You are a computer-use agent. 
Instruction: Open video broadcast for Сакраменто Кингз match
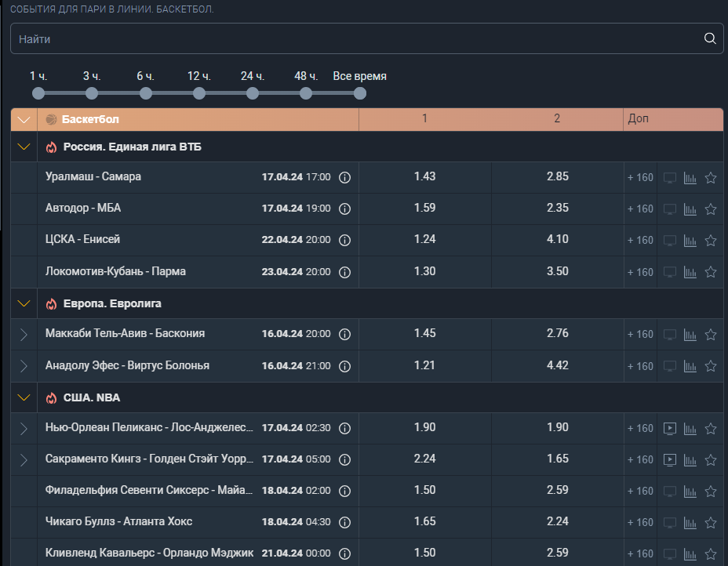pos(669,459)
